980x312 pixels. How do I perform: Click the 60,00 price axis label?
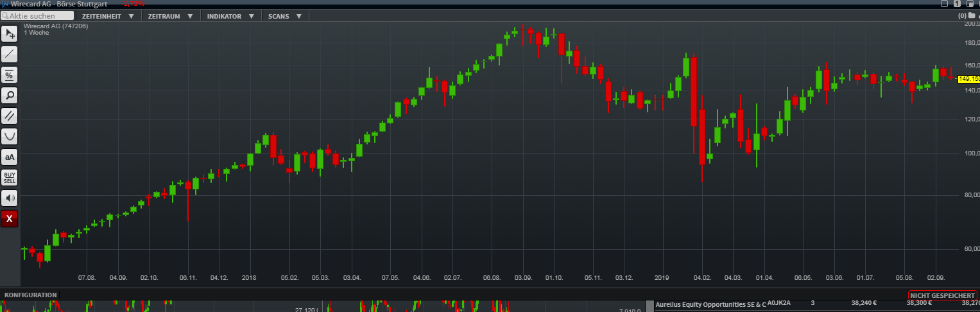972,248
